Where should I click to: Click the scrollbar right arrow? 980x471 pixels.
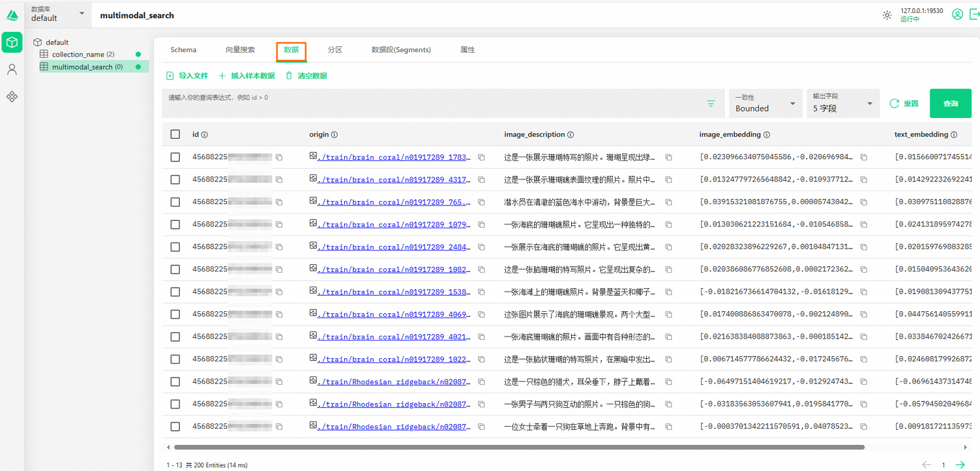[966, 448]
